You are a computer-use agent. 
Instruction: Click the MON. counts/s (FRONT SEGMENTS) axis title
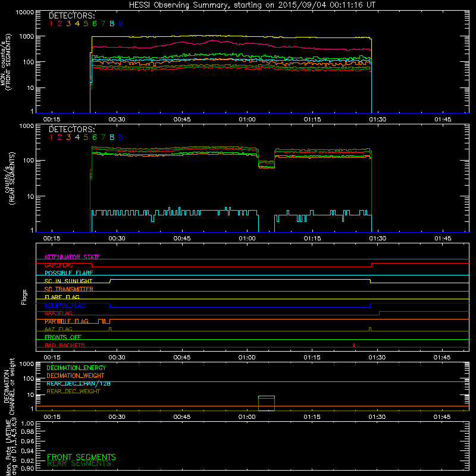click(x=6, y=62)
